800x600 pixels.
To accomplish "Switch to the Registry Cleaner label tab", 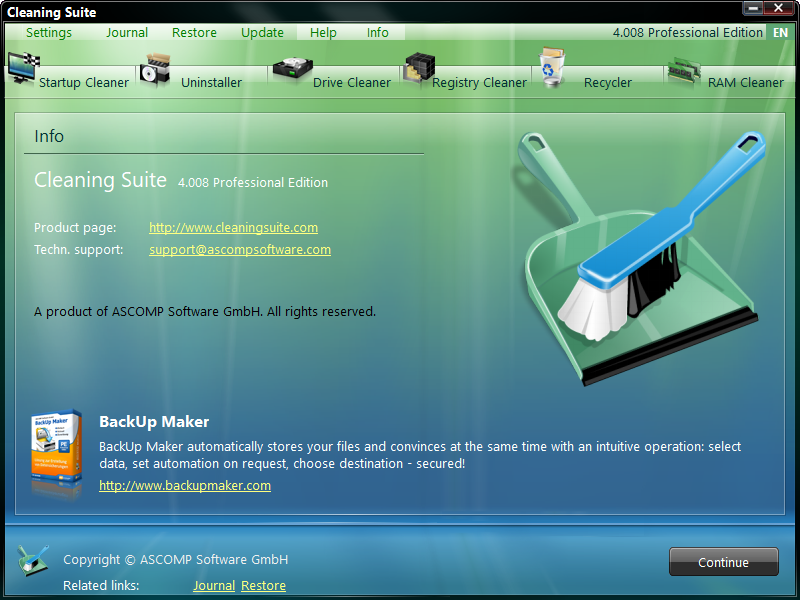I will point(480,83).
